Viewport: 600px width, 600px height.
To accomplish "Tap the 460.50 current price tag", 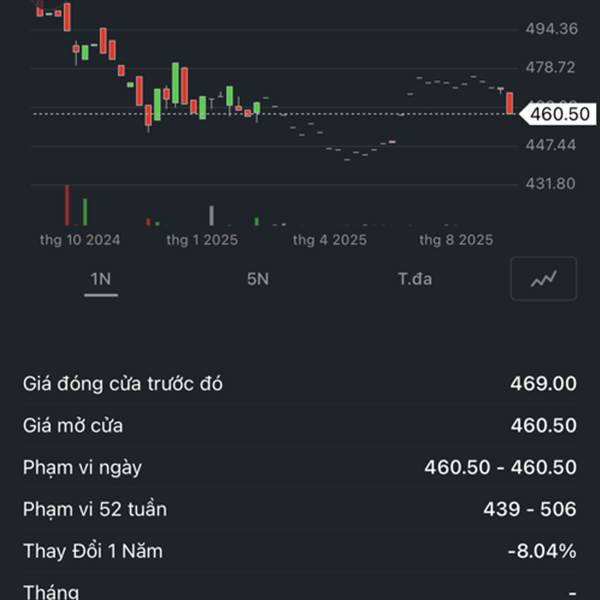I will (x=558, y=114).
